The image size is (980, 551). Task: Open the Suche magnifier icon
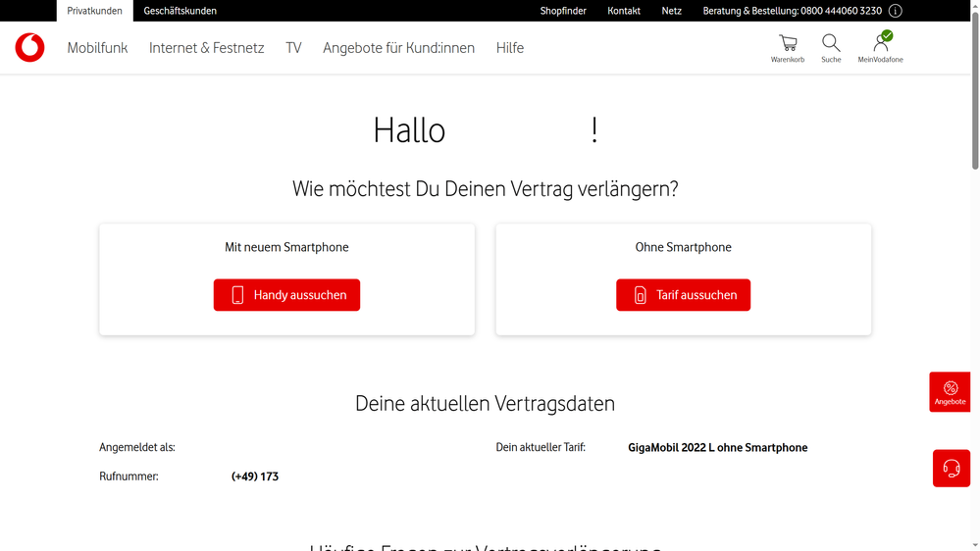click(831, 48)
